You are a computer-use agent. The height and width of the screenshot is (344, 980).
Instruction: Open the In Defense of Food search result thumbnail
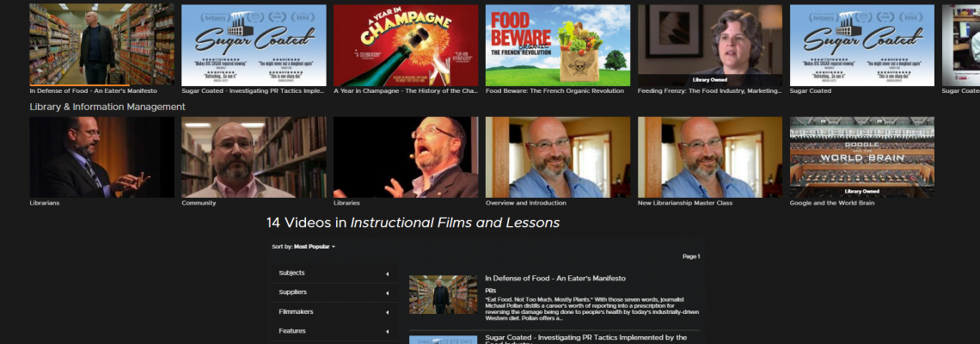pyautogui.click(x=443, y=295)
